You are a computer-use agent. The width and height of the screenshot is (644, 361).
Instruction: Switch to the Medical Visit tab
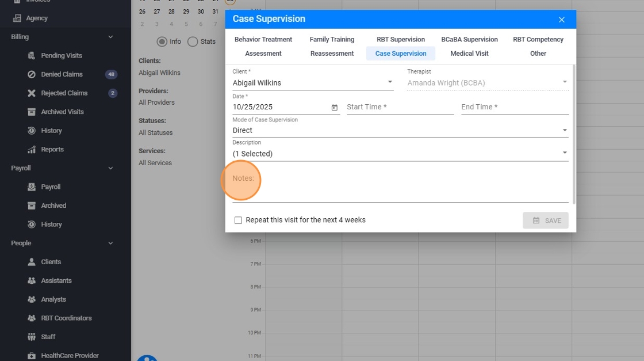(469, 54)
